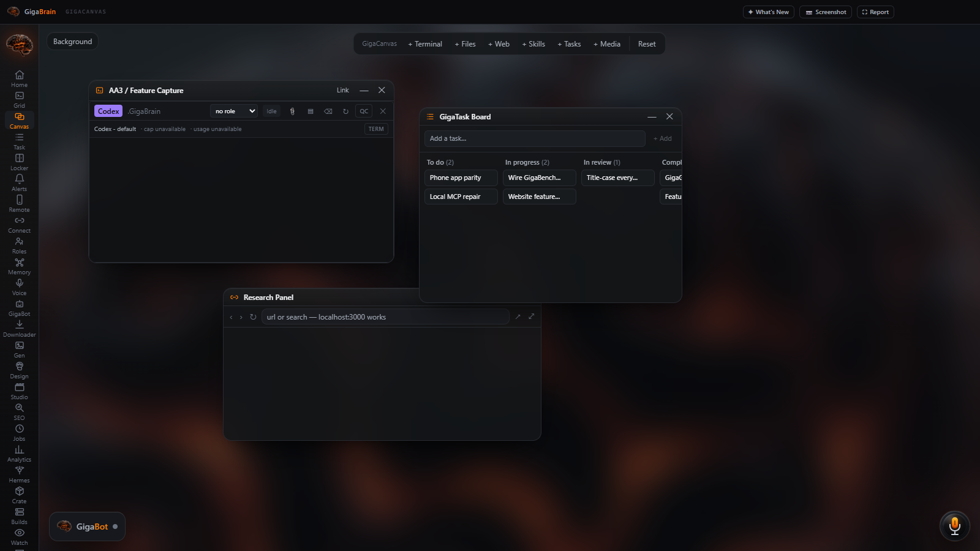
Task: Open Watch in the sidebar
Action: coord(19,536)
